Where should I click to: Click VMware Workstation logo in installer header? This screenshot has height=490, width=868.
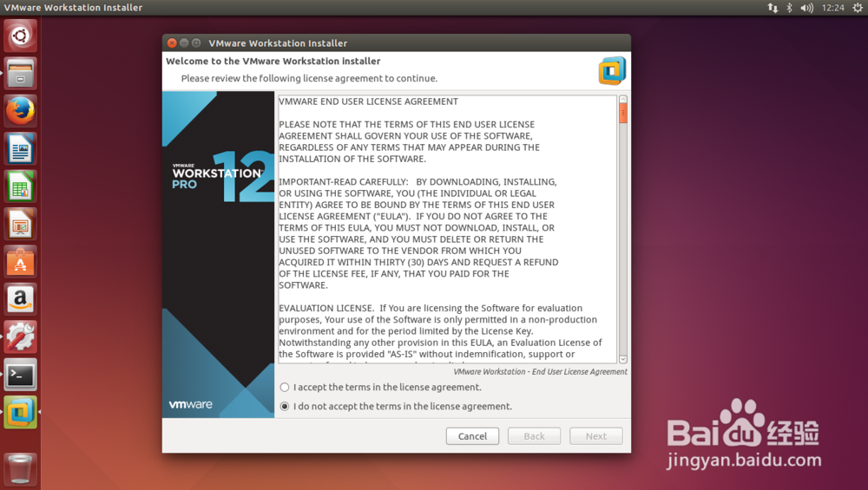pyautogui.click(x=612, y=71)
